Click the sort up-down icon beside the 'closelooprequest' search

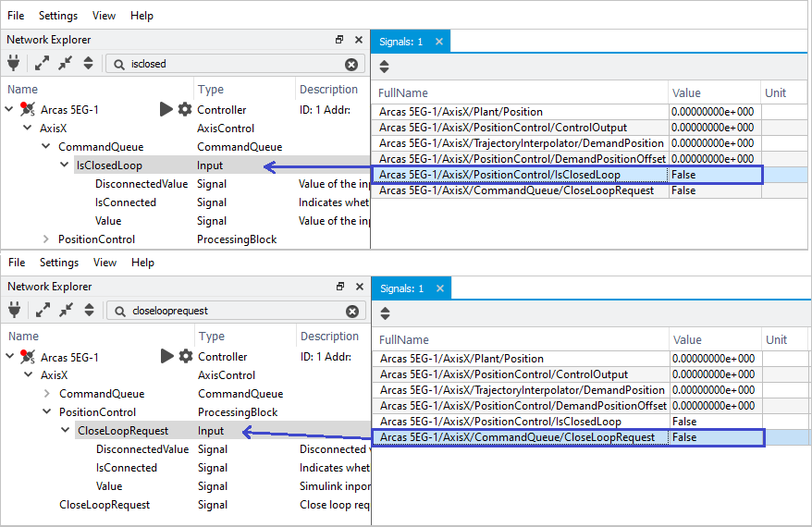coord(89,311)
